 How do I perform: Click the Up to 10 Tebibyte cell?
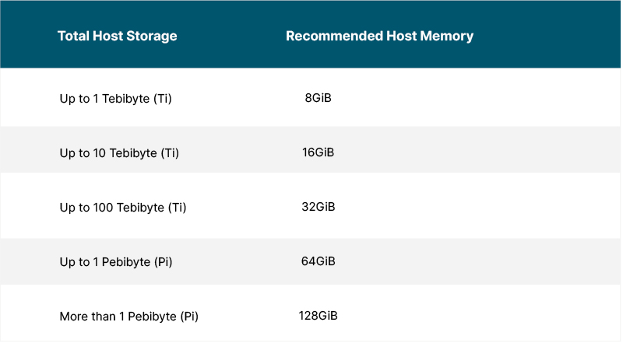[119, 153]
